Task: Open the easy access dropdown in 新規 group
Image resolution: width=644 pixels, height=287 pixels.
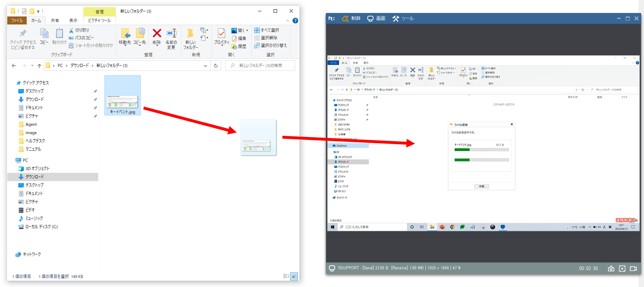Action: tap(204, 38)
